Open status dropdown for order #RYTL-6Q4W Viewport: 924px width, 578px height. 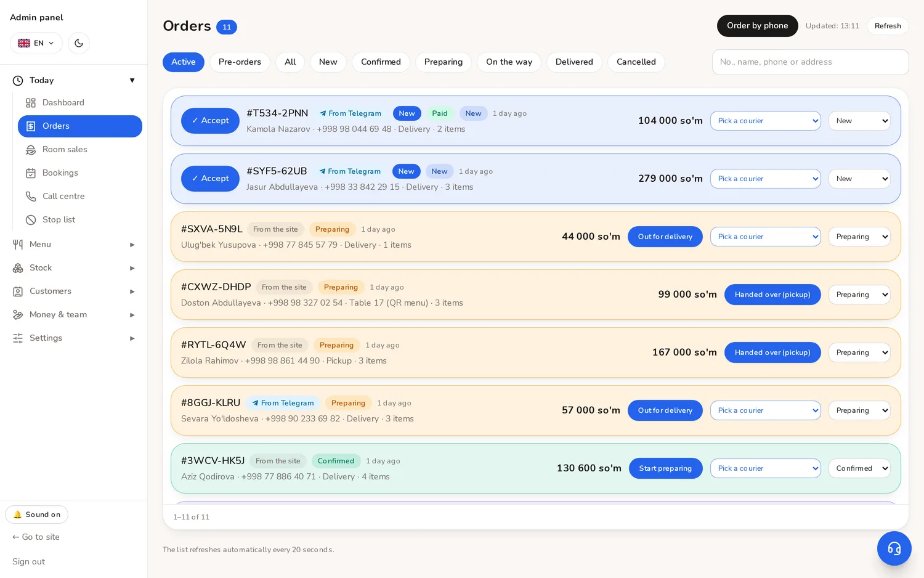click(x=859, y=352)
